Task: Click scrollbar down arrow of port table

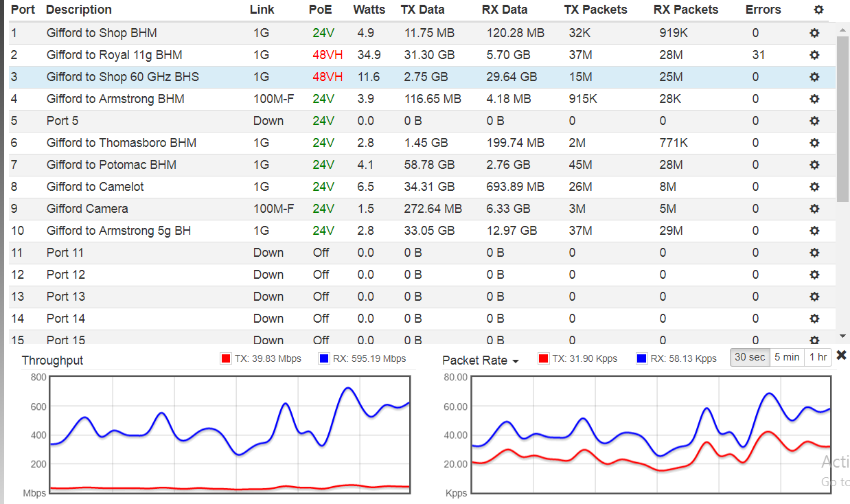Action: [x=843, y=336]
